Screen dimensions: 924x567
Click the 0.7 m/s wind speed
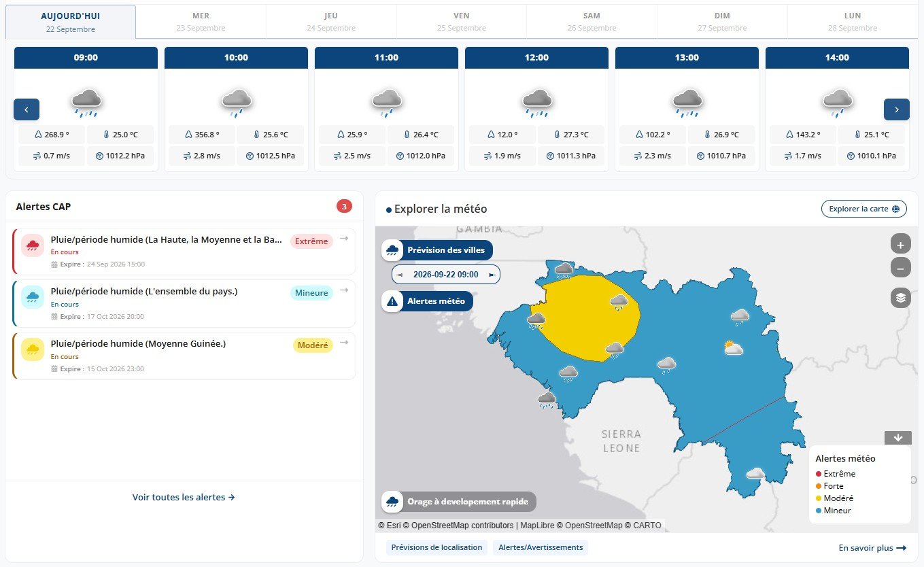pos(51,156)
